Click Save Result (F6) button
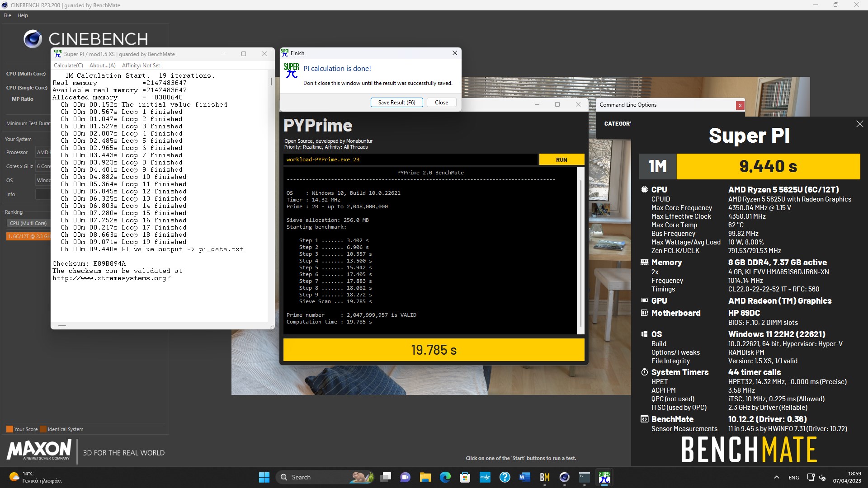The image size is (868, 488). 396,103
